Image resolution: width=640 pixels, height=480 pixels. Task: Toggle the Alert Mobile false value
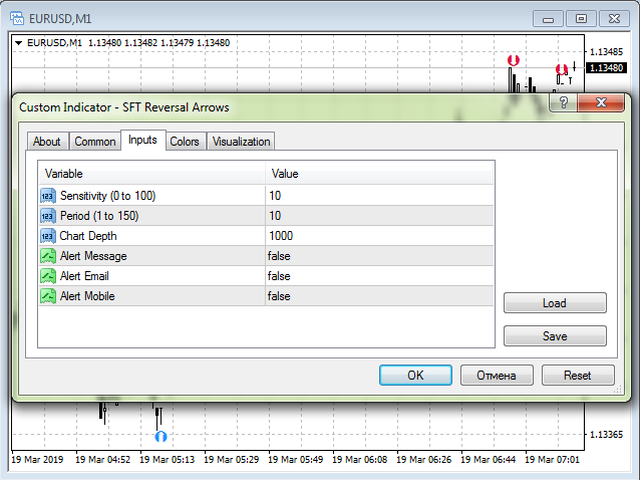tap(379, 296)
